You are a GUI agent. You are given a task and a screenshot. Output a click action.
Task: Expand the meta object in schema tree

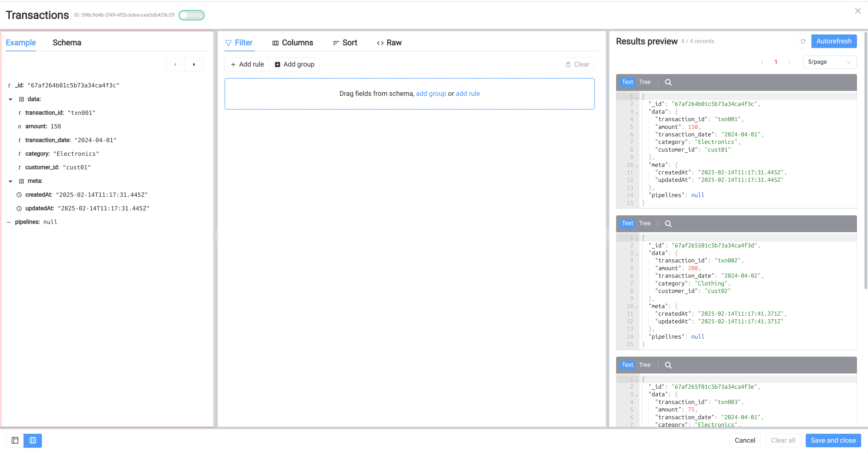click(x=10, y=181)
